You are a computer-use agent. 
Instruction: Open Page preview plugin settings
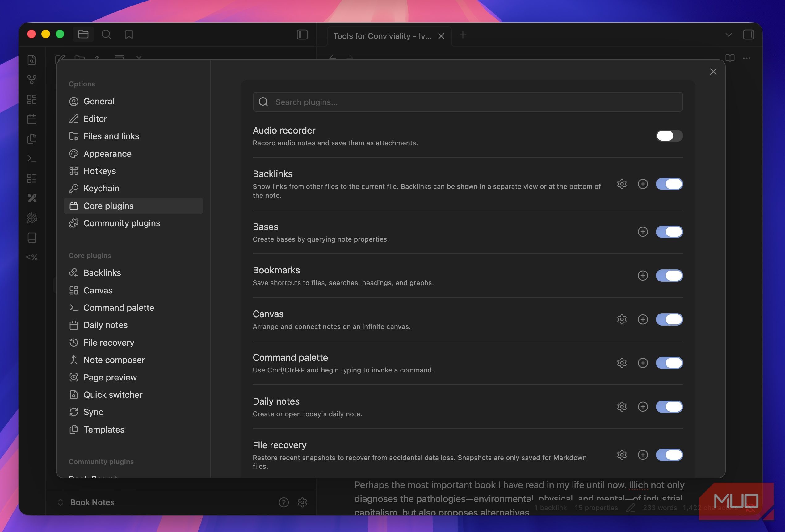pyautogui.click(x=133, y=377)
